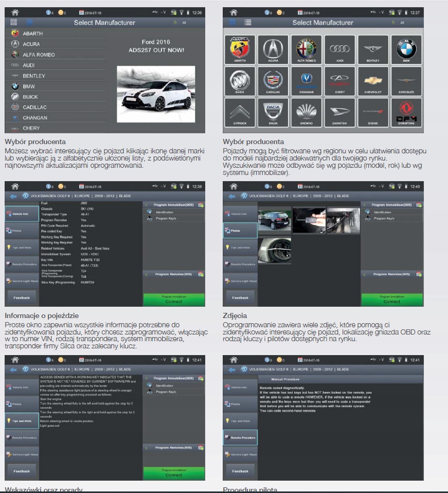This screenshot has height=493, width=448.
Task: Click Feedback button on the Manual Procedure screen
Action: (x=240, y=471)
